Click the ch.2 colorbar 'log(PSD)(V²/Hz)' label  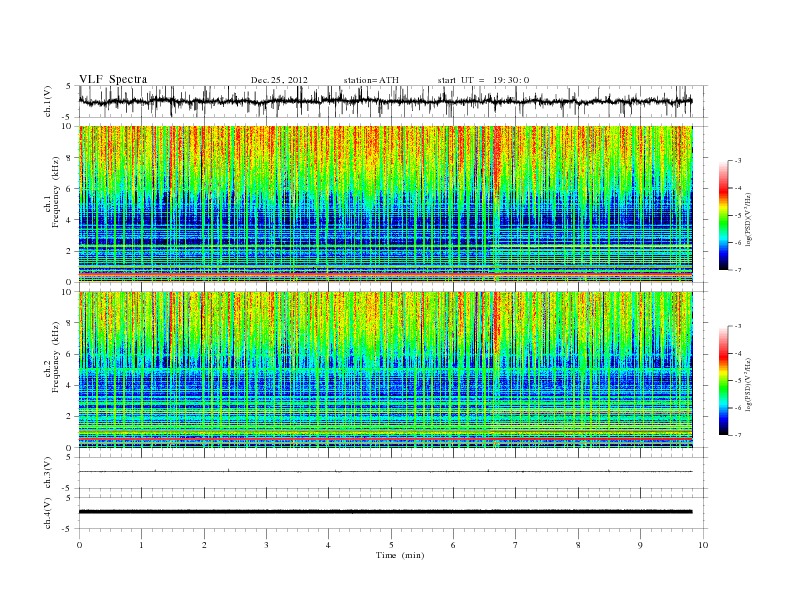[749, 384]
